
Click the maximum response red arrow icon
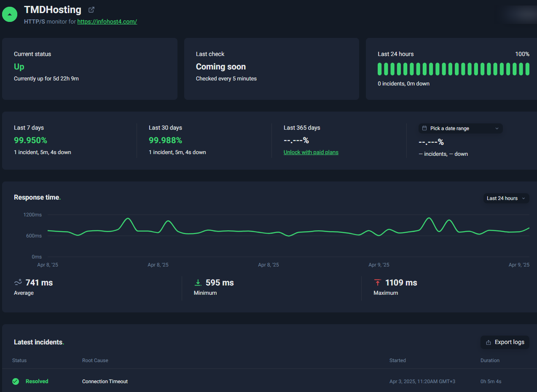pos(378,283)
